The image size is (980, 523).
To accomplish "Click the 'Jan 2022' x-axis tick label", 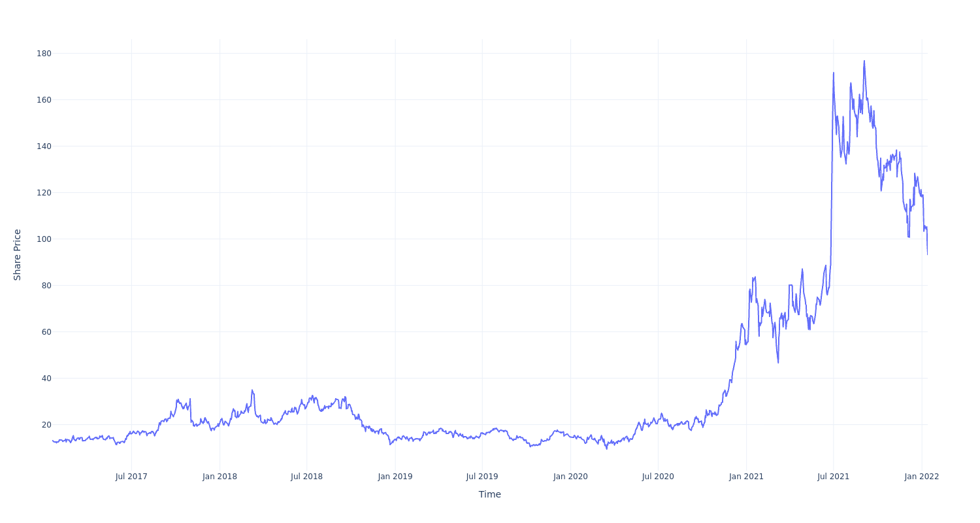I will [x=922, y=477].
